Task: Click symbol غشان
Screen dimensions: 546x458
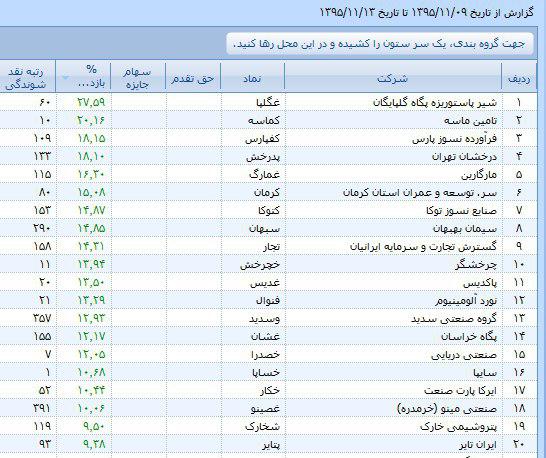Action: coord(265,336)
